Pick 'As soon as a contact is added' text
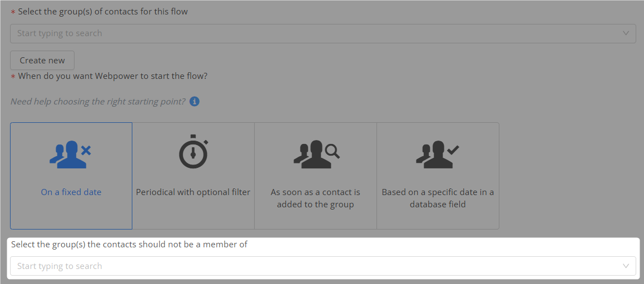Screen dimensions: 644x284 (x=315, y=198)
